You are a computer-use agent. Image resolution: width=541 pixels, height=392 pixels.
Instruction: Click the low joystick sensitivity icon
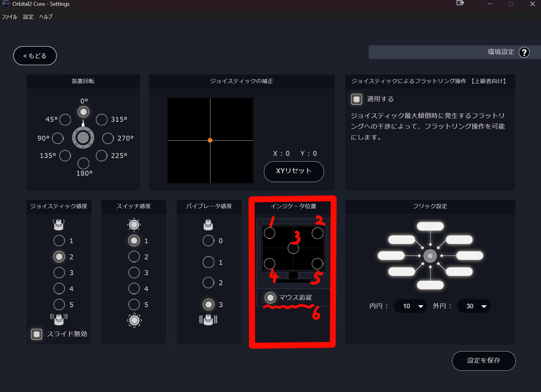pyautogui.click(x=59, y=225)
